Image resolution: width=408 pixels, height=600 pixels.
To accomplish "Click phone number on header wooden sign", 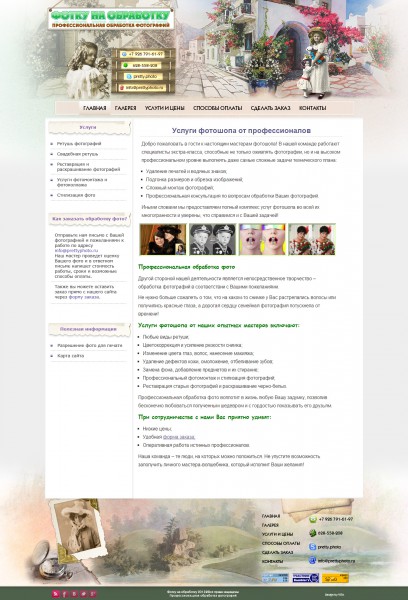I will tap(146, 54).
